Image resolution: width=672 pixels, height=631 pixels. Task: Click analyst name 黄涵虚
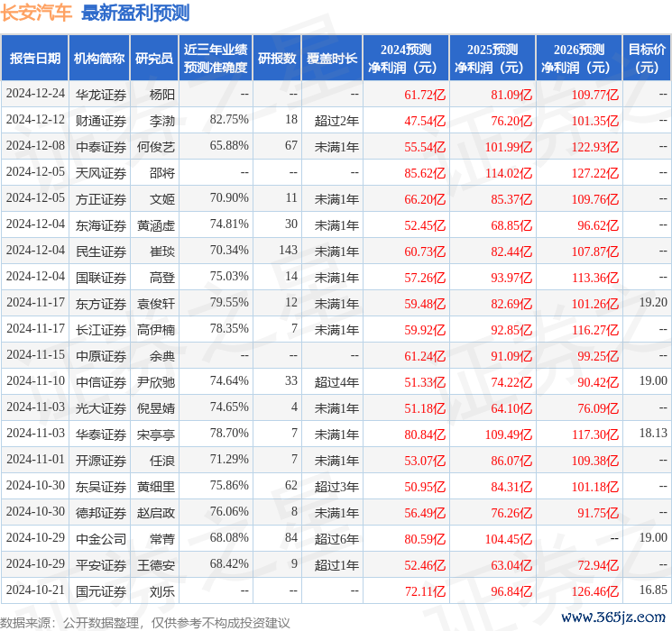click(x=156, y=225)
